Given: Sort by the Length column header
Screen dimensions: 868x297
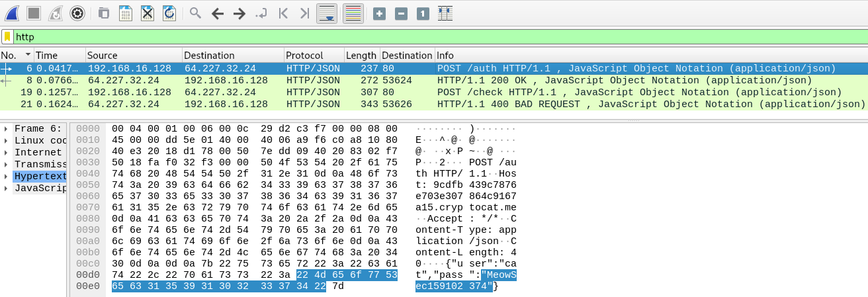Looking at the screenshot, I should pos(362,56).
